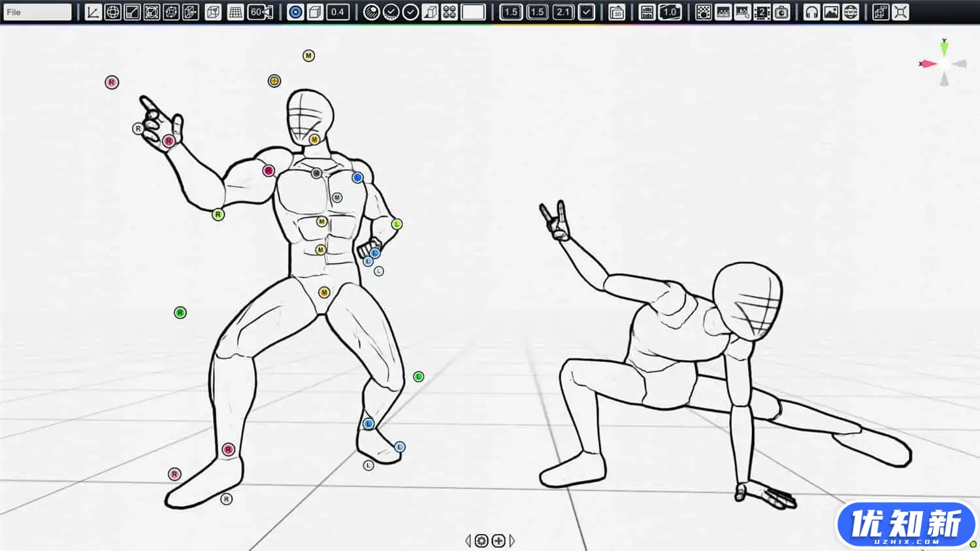
Task: Select green L marker beside left knee
Action: coord(419,376)
